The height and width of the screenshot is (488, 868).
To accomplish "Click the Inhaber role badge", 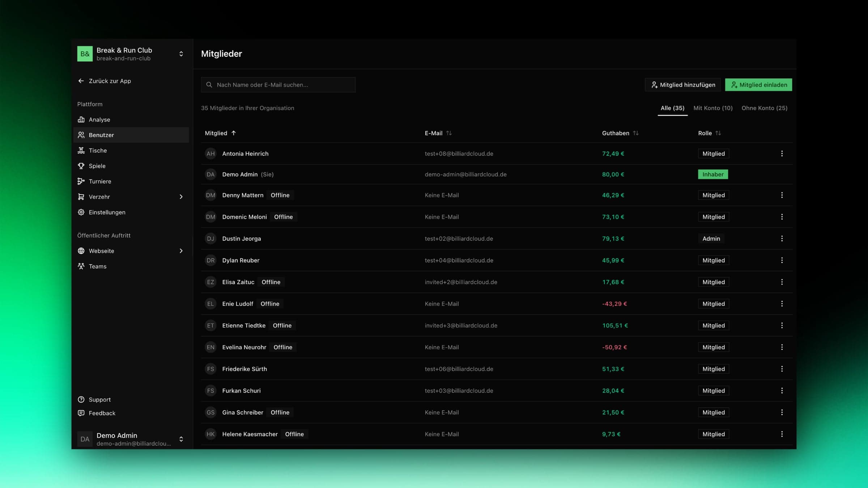I will coord(713,174).
